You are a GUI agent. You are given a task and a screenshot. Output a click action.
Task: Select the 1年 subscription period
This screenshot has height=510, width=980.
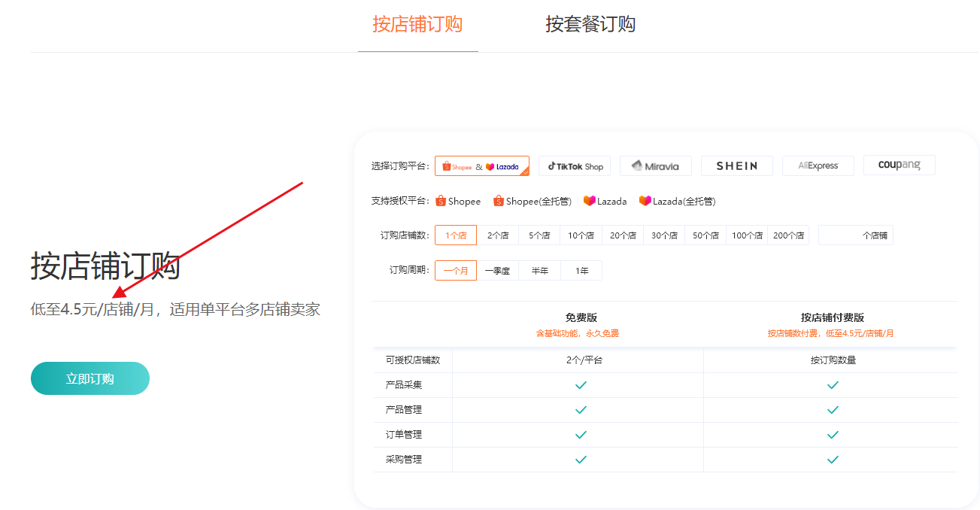click(581, 271)
